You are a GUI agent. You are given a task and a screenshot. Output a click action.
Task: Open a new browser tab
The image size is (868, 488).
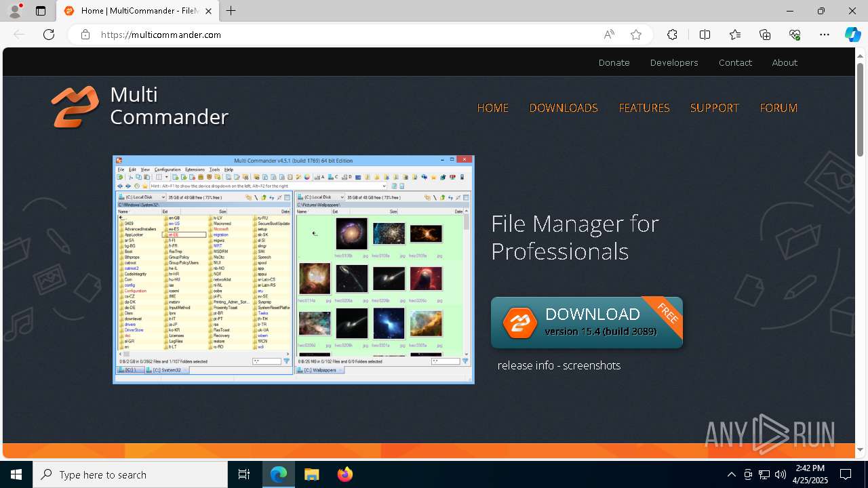click(x=231, y=11)
